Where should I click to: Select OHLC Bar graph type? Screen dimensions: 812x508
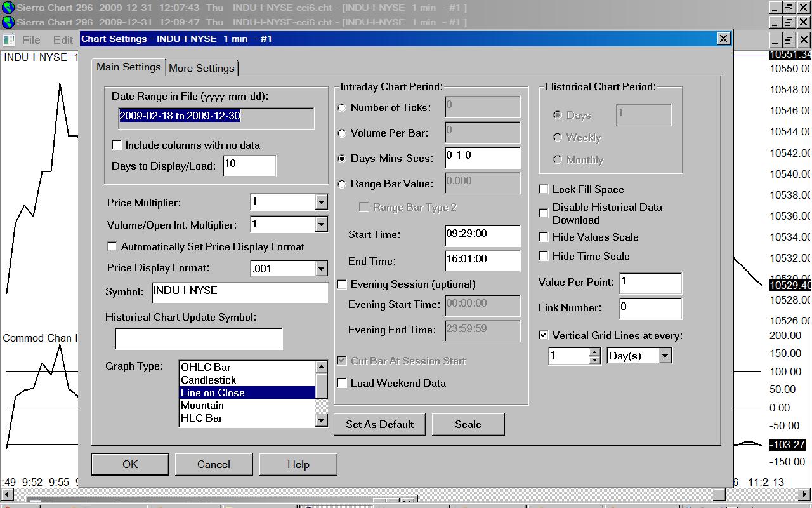[x=247, y=367]
